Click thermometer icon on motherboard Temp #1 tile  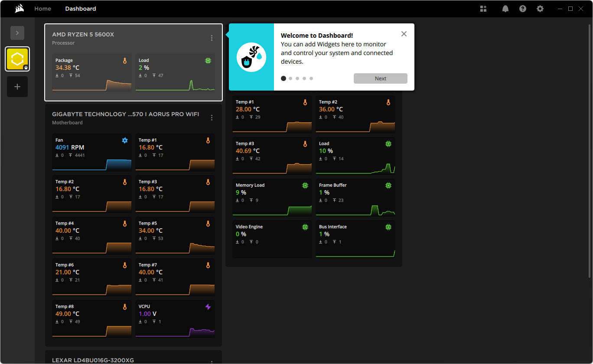point(208,140)
